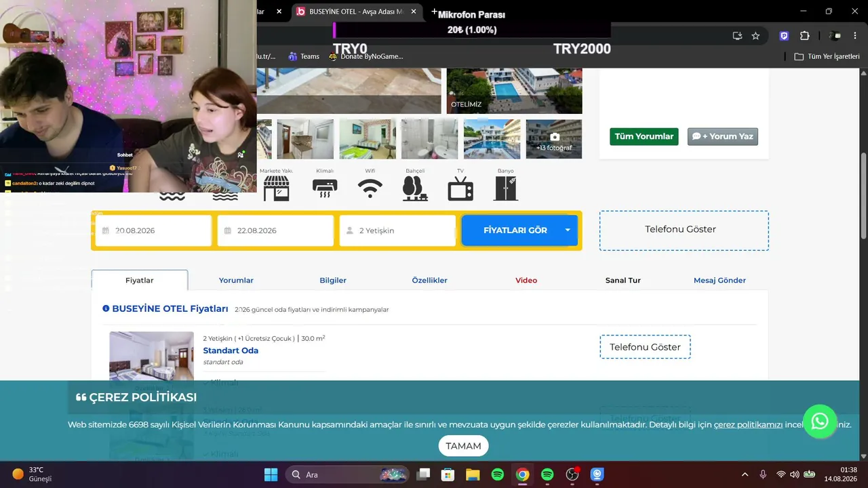
Task: Open File Explorer from taskbar
Action: [473, 474]
